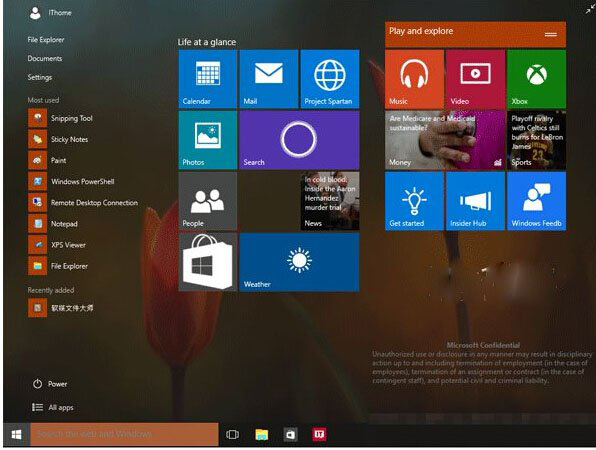
Task: Open the purple Search Cortana tile
Action: (x=299, y=140)
